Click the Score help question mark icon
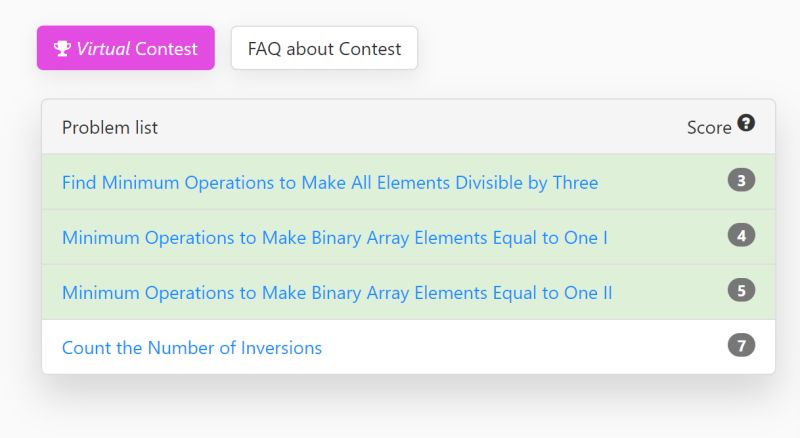The image size is (800, 438). pos(746,124)
